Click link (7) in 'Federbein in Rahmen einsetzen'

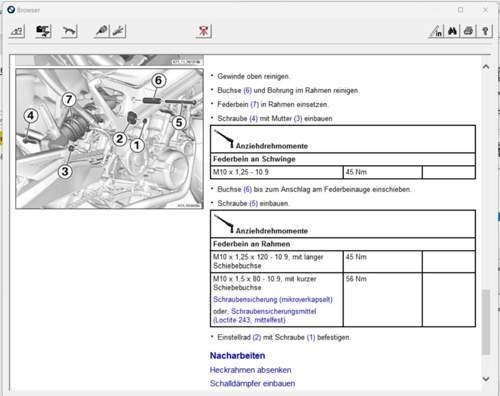tap(254, 104)
